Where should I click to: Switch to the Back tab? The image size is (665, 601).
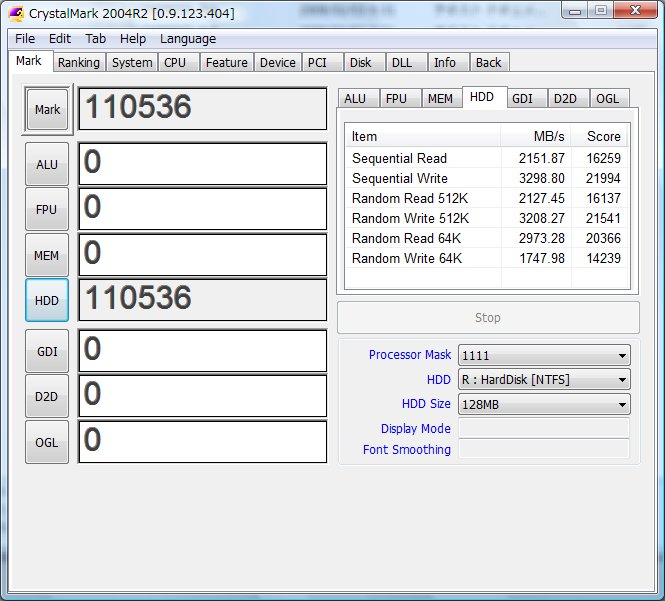[489, 62]
